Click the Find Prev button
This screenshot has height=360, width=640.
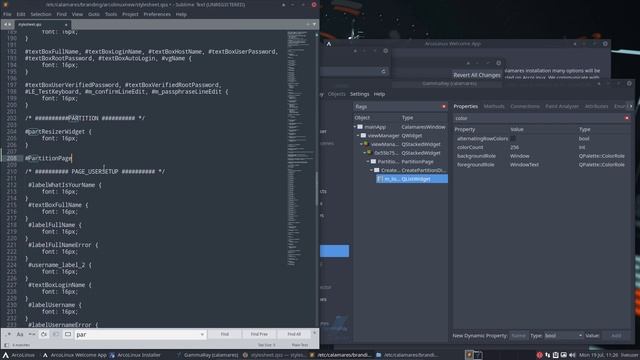tap(259, 334)
